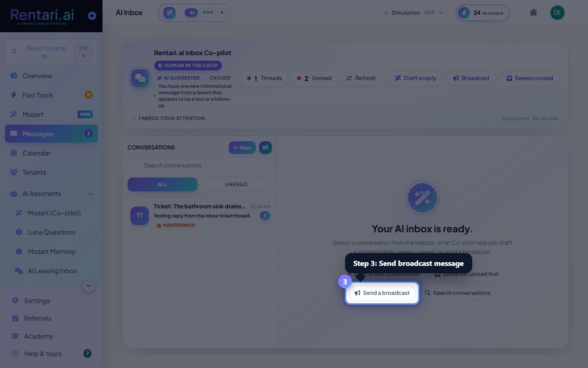The image size is (588, 368).
Task: Click the Settings gear icon
Action: pyautogui.click(x=15, y=301)
